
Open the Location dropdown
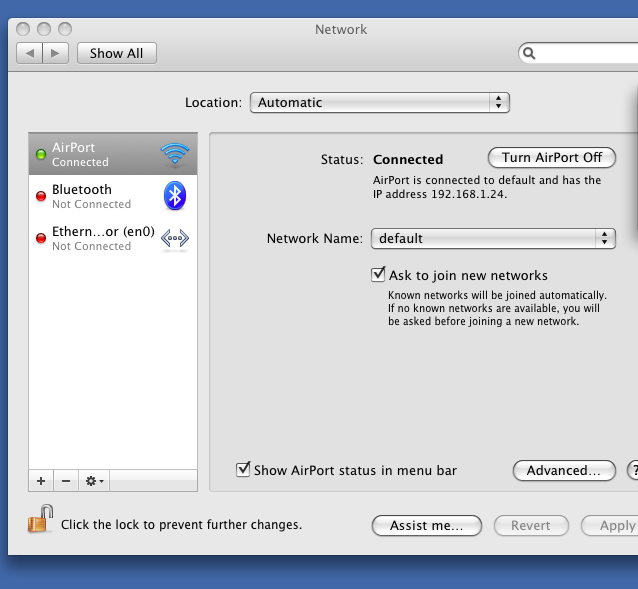(380, 103)
